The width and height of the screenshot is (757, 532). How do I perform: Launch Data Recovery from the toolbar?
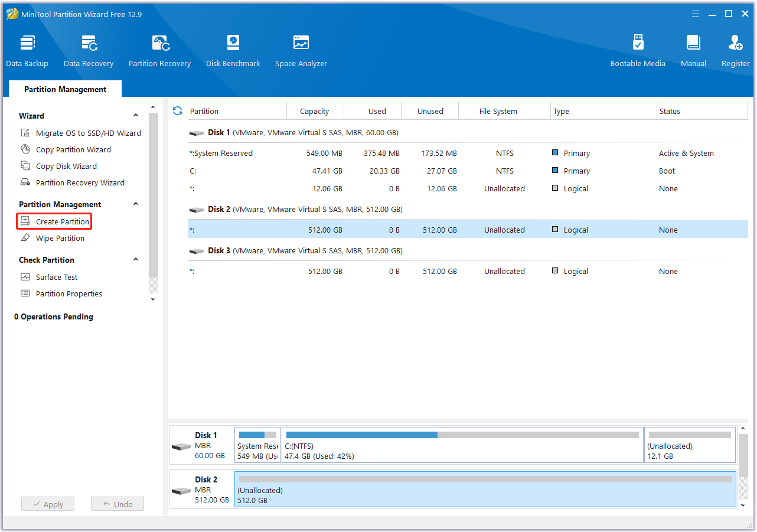[89, 51]
